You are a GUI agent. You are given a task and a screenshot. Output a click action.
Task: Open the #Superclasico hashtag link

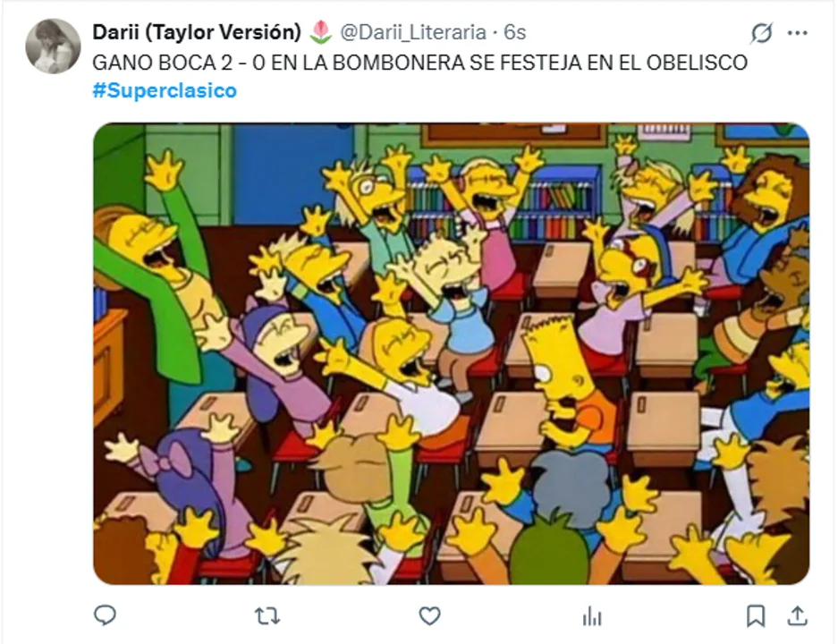[165, 90]
